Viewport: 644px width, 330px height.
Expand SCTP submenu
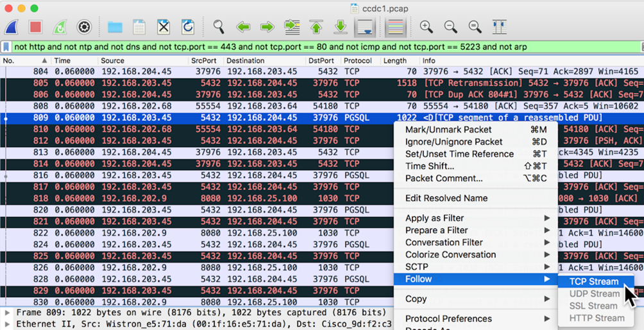(476, 266)
